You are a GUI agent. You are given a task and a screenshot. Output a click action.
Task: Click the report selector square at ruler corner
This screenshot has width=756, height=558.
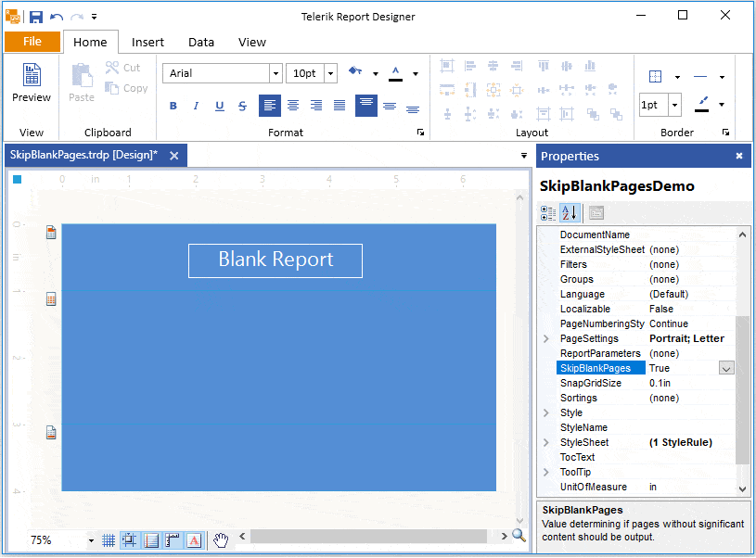(18, 180)
